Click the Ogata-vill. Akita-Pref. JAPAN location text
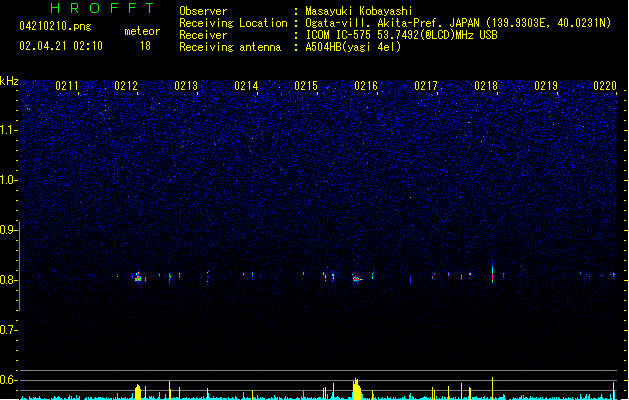 pos(458,23)
